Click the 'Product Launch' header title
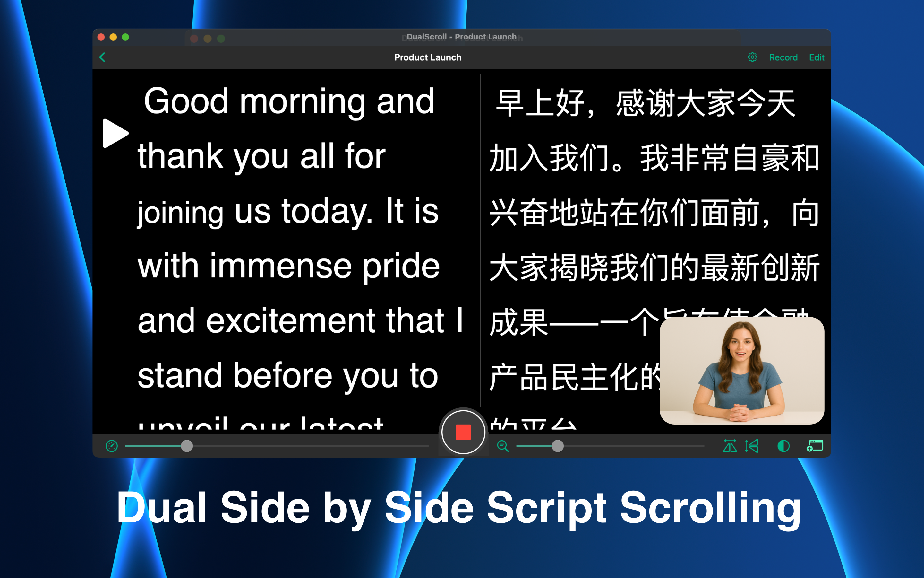 [x=428, y=57]
